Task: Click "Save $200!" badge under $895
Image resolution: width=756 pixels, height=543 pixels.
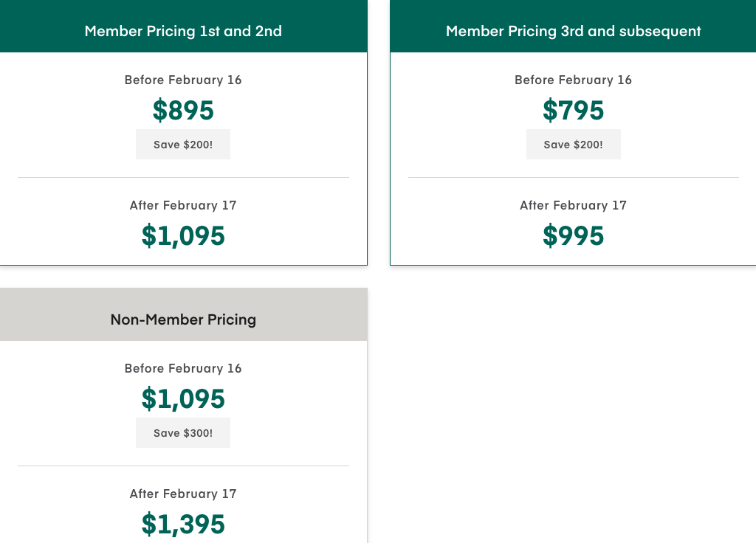Action: point(183,145)
